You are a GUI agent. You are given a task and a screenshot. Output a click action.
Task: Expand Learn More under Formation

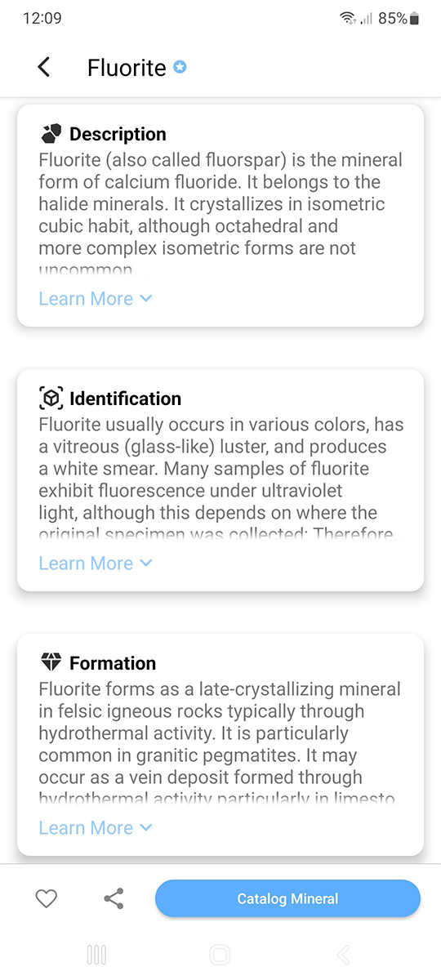(96, 828)
